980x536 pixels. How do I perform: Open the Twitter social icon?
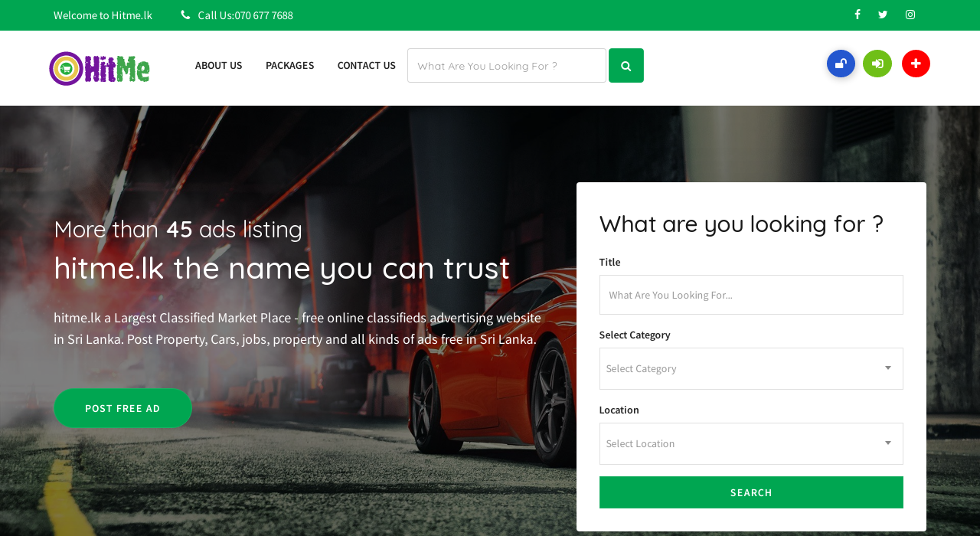(x=883, y=15)
